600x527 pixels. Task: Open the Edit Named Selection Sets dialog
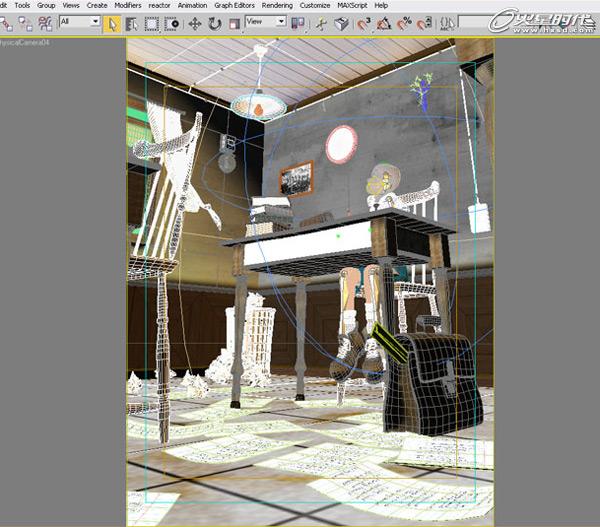[x=447, y=24]
